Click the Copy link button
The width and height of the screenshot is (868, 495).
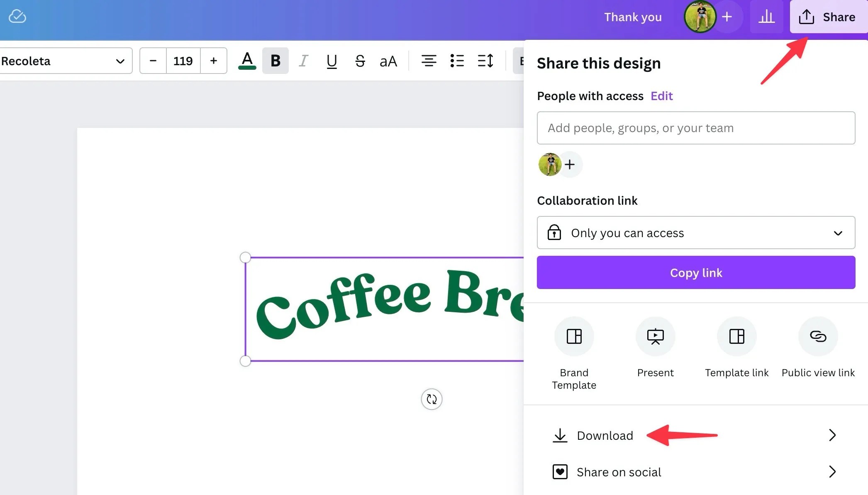pyautogui.click(x=696, y=272)
